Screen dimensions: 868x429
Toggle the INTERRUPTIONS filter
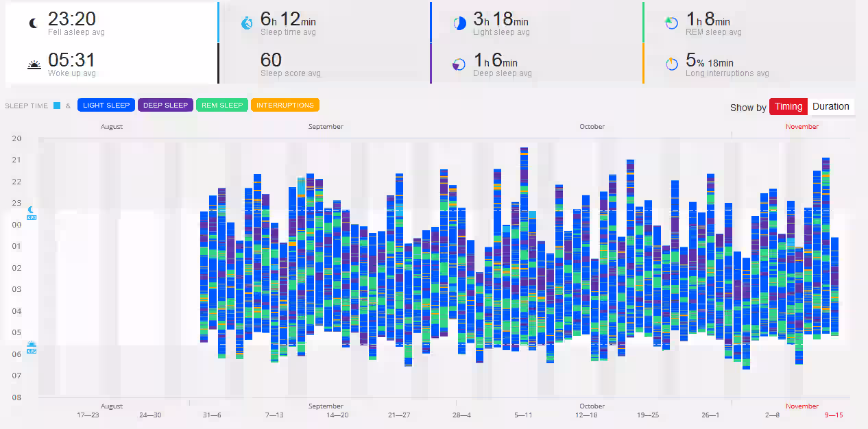click(285, 105)
